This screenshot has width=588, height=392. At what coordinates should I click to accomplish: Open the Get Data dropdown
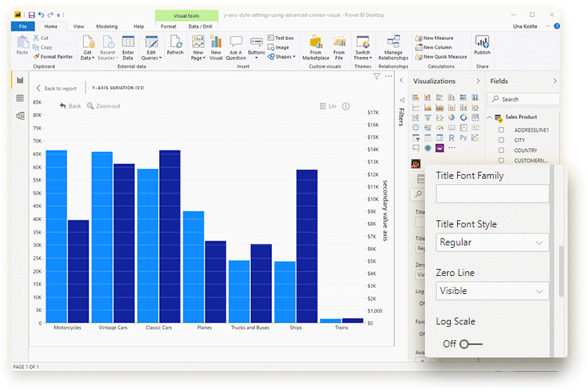tap(87, 48)
